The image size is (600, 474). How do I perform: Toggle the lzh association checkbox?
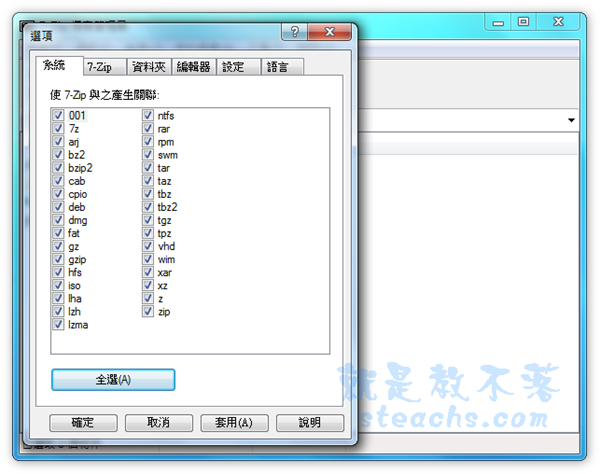58,311
